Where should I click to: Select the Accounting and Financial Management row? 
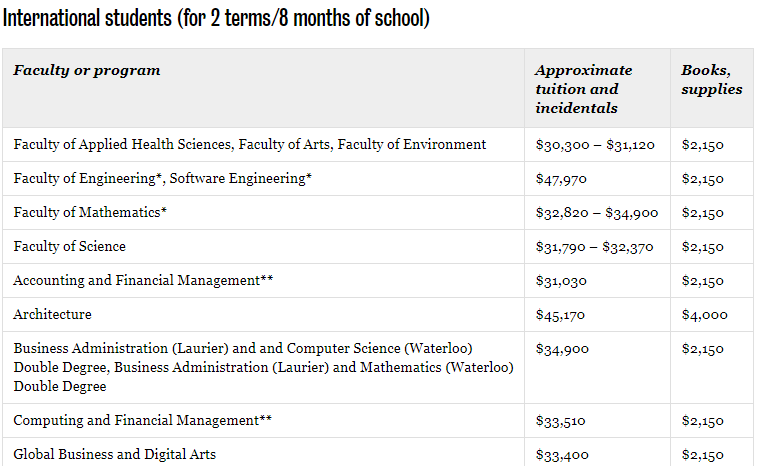[143, 280]
